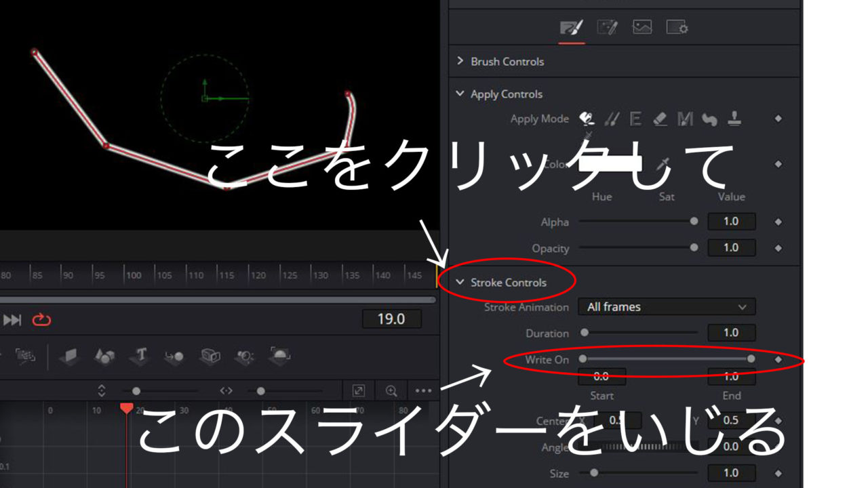Click the Opacity value field
Viewport: 868px width, 488px height.
(x=731, y=247)
